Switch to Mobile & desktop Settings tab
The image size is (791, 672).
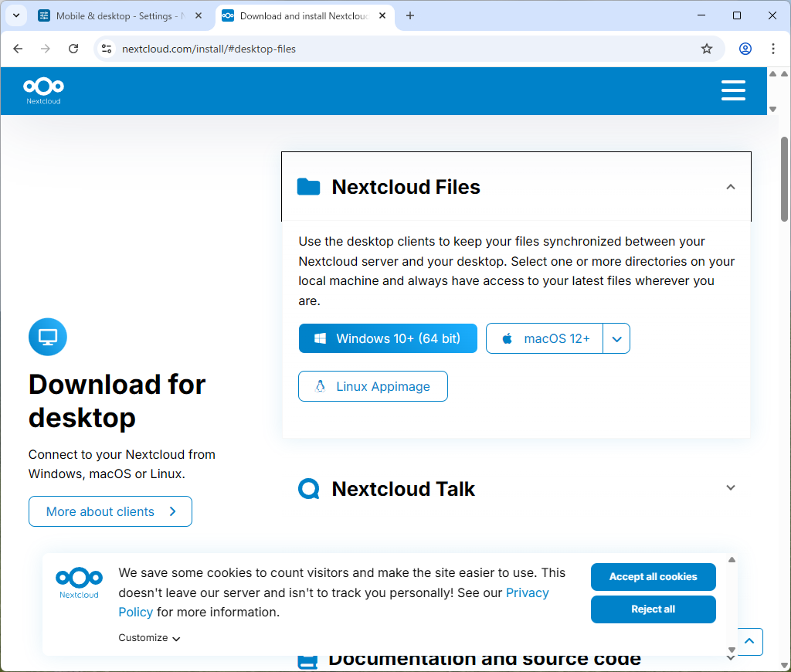pyautogui.click(x=117, y=15)
